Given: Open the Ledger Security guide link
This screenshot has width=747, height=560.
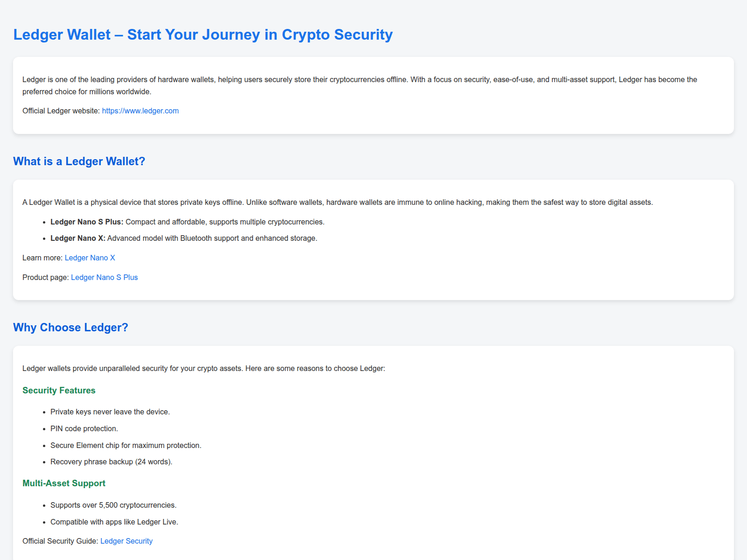Looking at the screenshot, I should click(126, 541).
